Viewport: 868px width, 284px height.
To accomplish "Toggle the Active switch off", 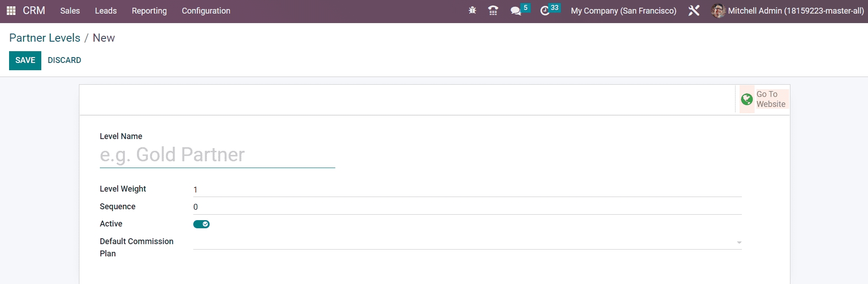I will click(x=201, y=224).
